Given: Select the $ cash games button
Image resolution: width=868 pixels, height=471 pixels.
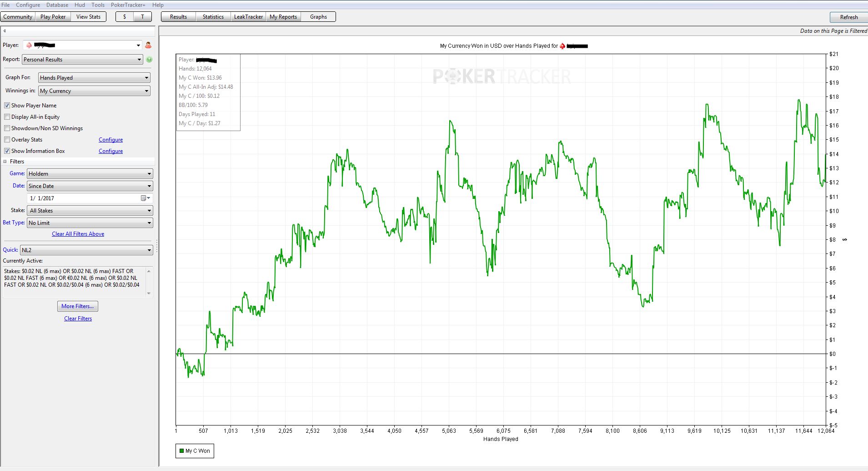Looking at the screenshot, I should (125, 17).
